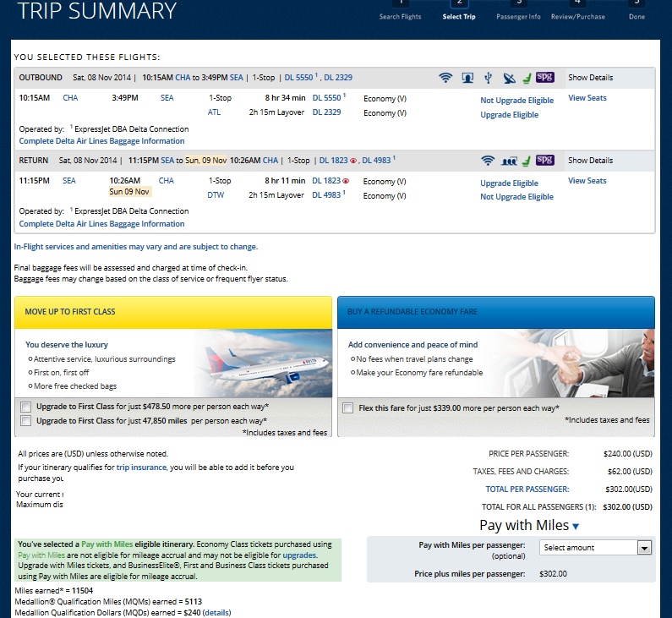Click the USB power icon on outbound flight
The image size is (672, 618).
tap(488, 79)
